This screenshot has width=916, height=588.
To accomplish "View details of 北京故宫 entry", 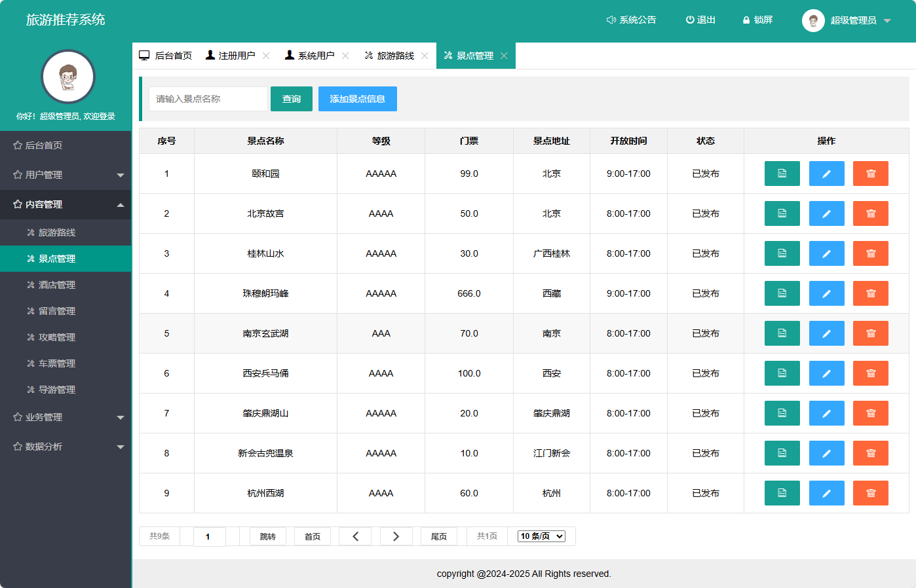I will [782, 213].
